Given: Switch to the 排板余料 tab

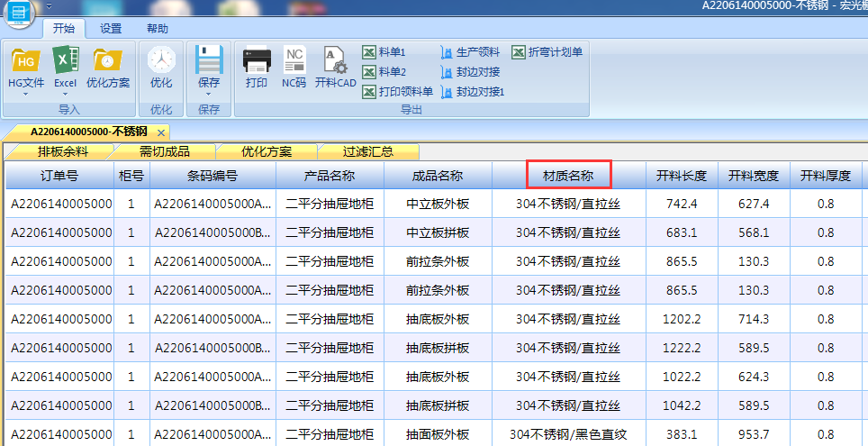Looking at the screenshot, I should tap(62, 151).
